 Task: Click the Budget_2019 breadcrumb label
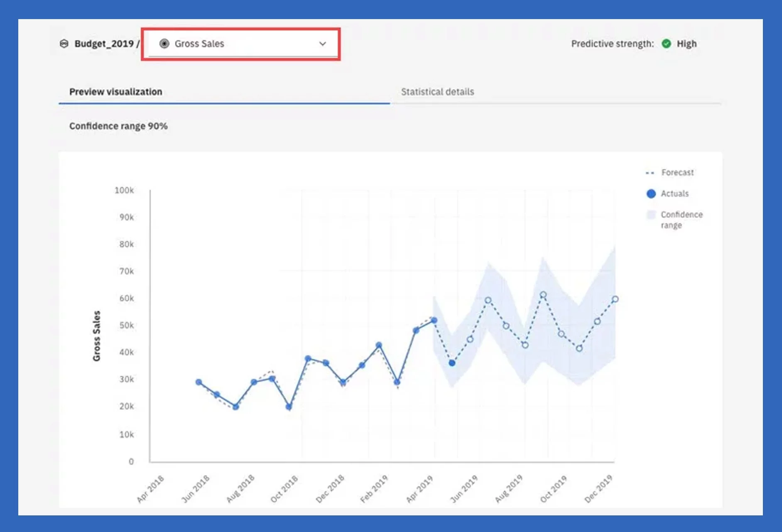point(104,44)
